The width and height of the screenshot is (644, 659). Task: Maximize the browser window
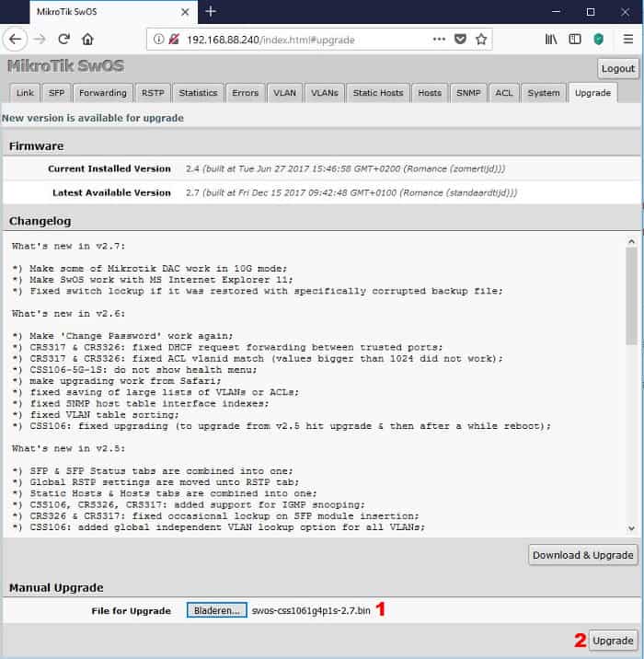coord(591,12)
